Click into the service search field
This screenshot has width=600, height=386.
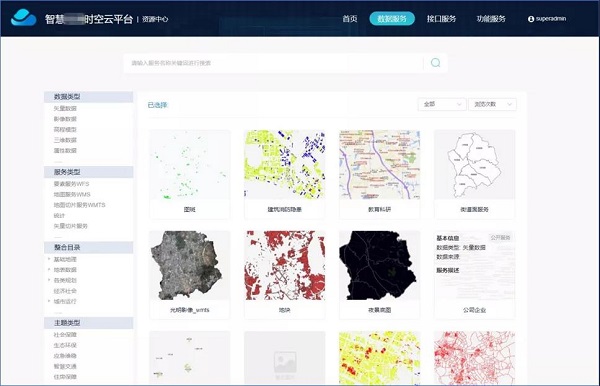point(273,63)
